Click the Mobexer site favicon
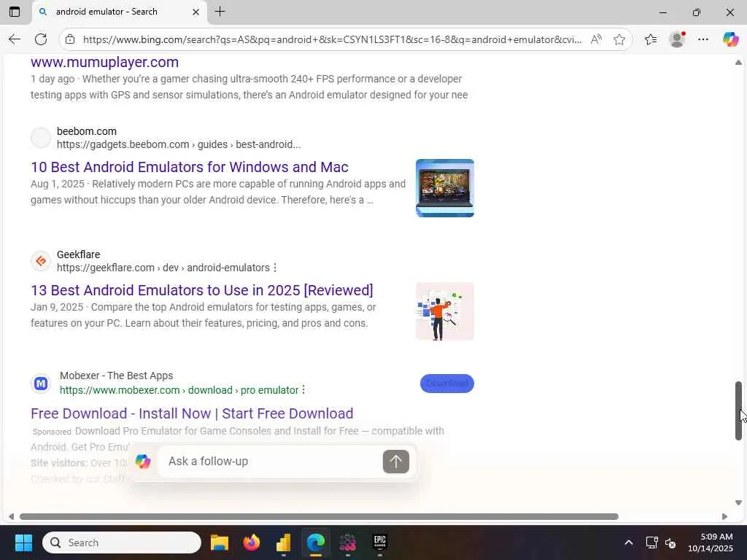This screenshot has height=560, width=747. (41, 384)
